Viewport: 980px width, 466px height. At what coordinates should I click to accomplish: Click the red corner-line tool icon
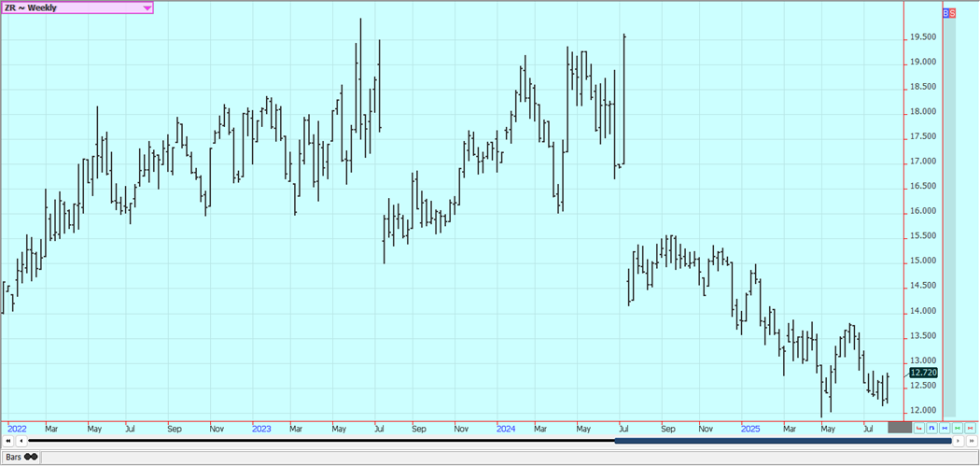point(918,428)
